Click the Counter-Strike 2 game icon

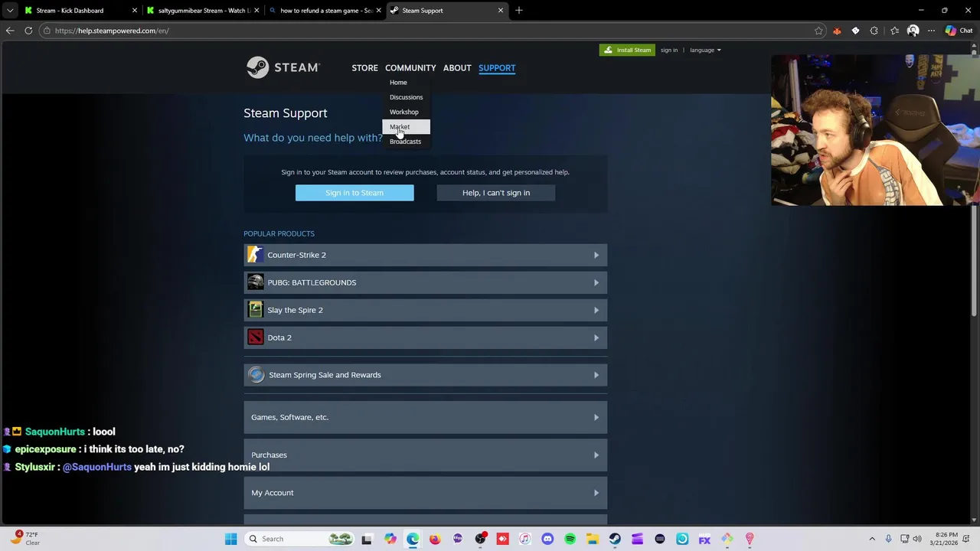(x=255, y=255)
